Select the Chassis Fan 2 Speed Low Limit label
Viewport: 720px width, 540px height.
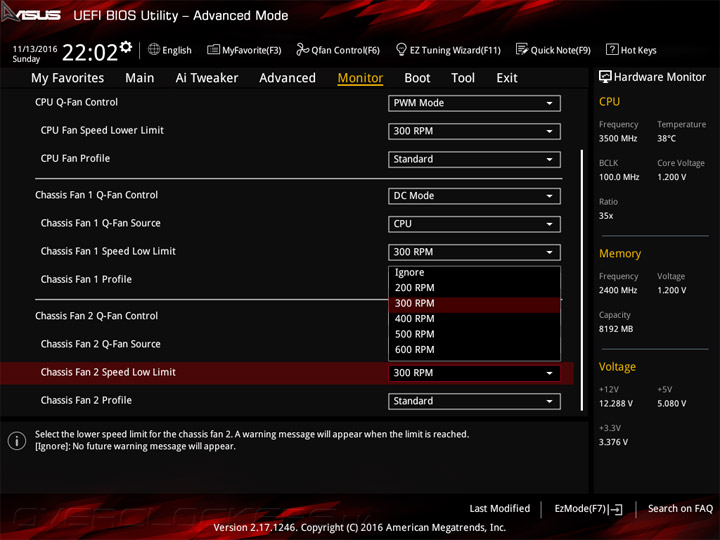click(108, 372)
